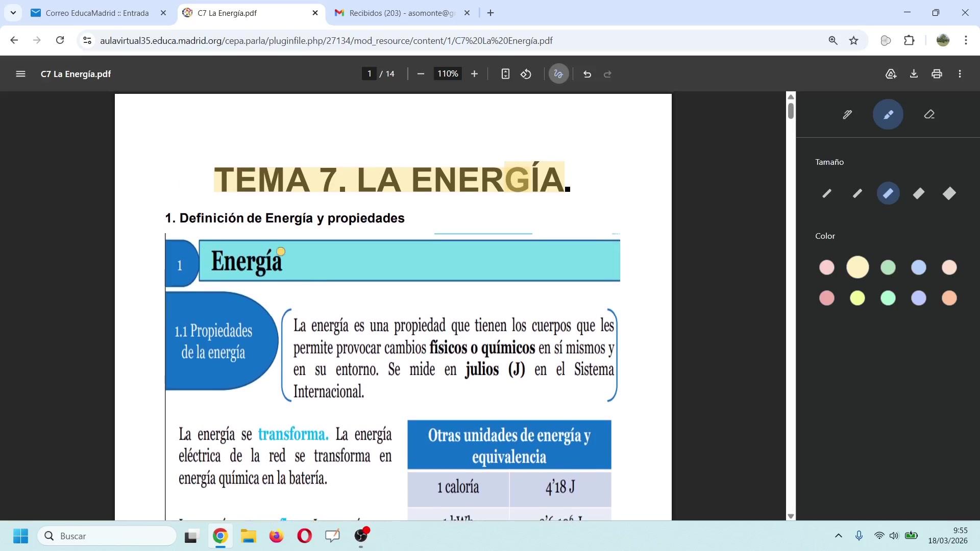980x551 pixels.
Task: Open the PDF viewer more options menu
Action: click(x=960, y=74)
